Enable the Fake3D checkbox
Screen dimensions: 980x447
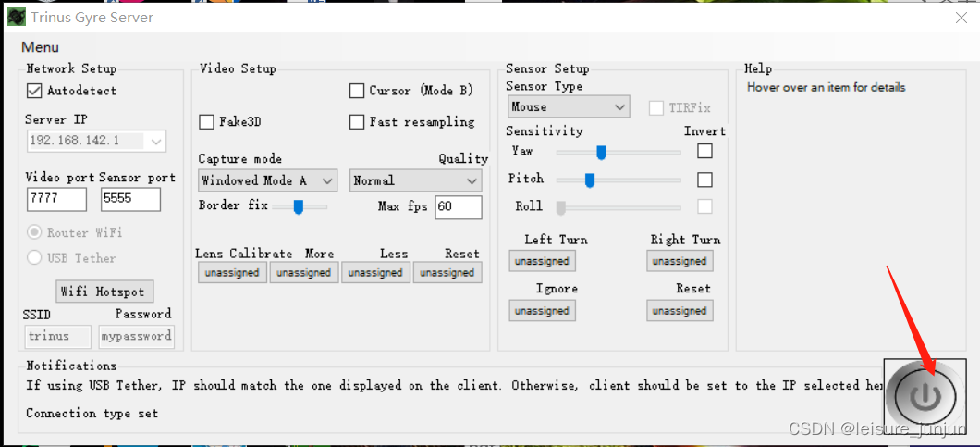[206, 122]
